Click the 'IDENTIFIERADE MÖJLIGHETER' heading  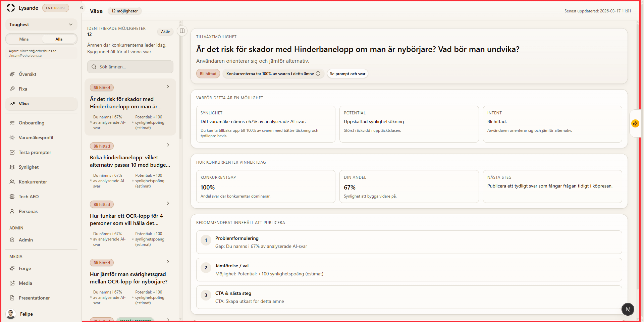pos(116,29)
